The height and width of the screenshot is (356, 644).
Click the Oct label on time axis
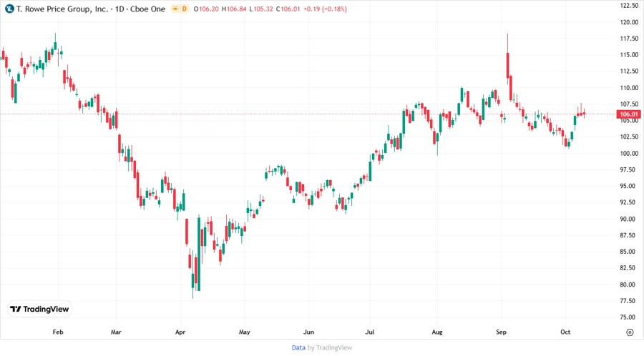point(565,332)
